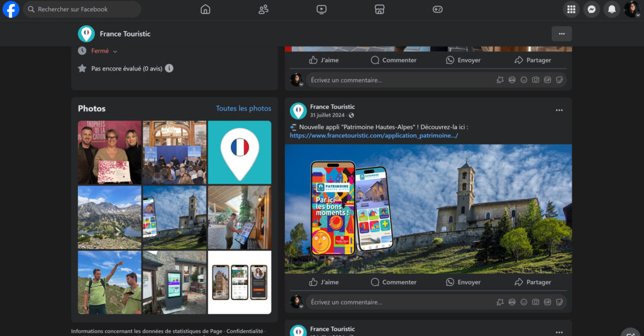Open the Friends icon in top navigation
The image size is (644, 336).
point(264,9)
